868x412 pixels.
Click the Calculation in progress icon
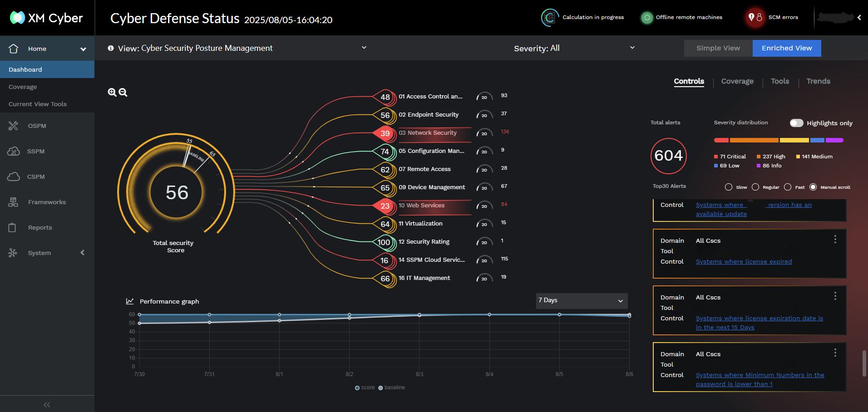tap(550, 18)
